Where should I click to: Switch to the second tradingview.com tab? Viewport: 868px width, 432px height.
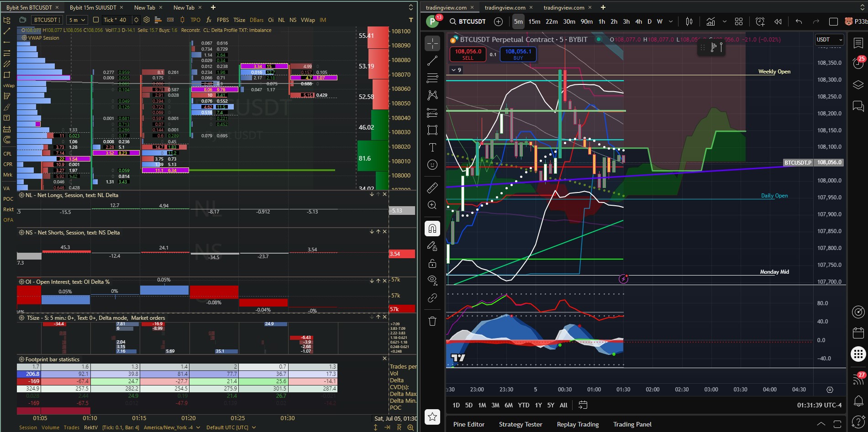tap(505, 7)
